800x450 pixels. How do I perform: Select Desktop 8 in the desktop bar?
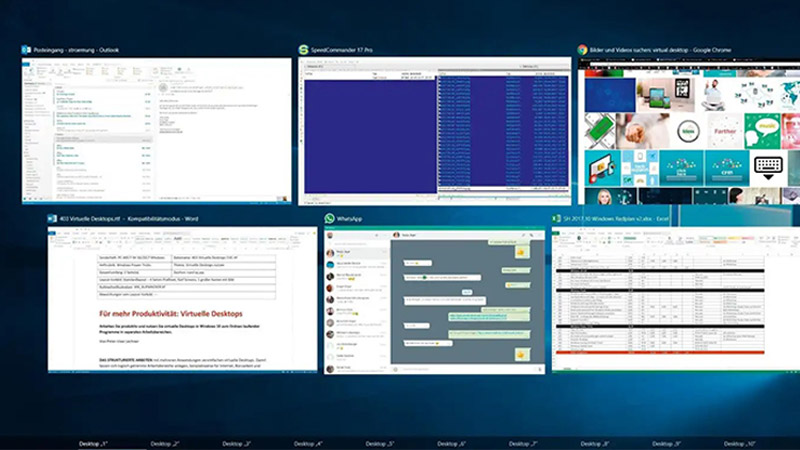point(595,442)
